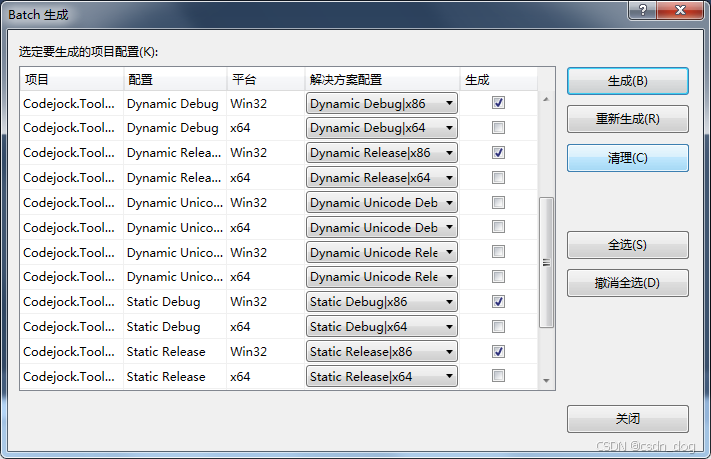This screenshot has width=711, height=459.
Task: Select Dynamic Debug config cell in the Win32 row
Action: pos(173,103)
